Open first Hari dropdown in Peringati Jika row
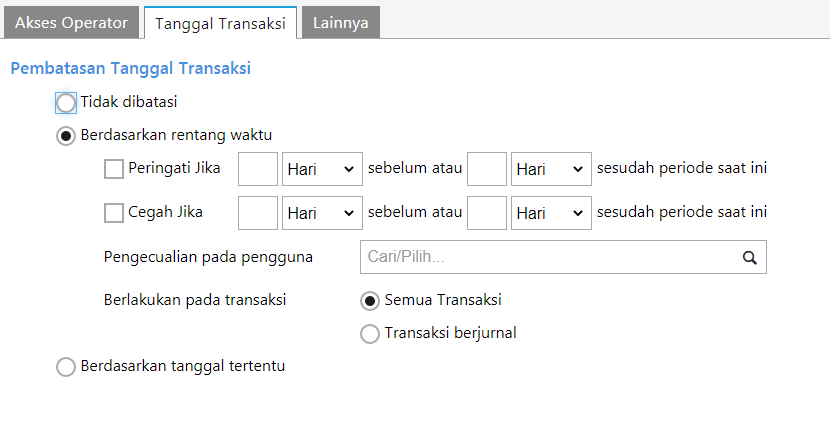 (x=322, y=169)
